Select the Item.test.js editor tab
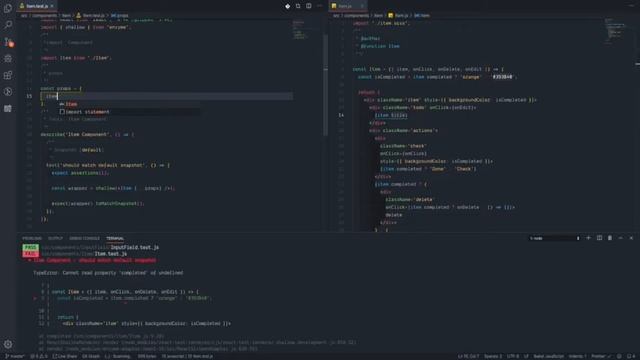Screen dimensions: 640x360 click(x=37, y=6)
